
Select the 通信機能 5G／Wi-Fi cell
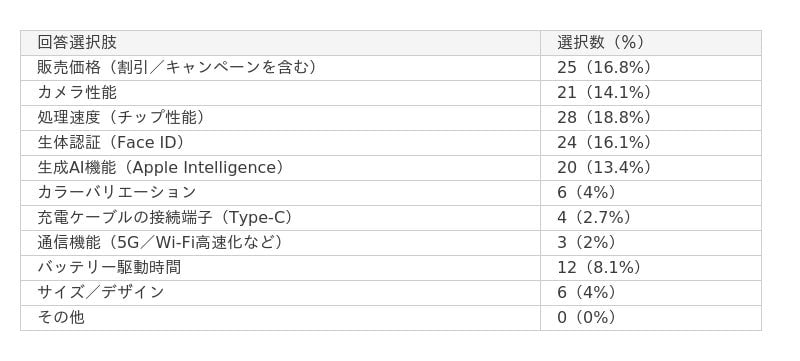[280, 243]
